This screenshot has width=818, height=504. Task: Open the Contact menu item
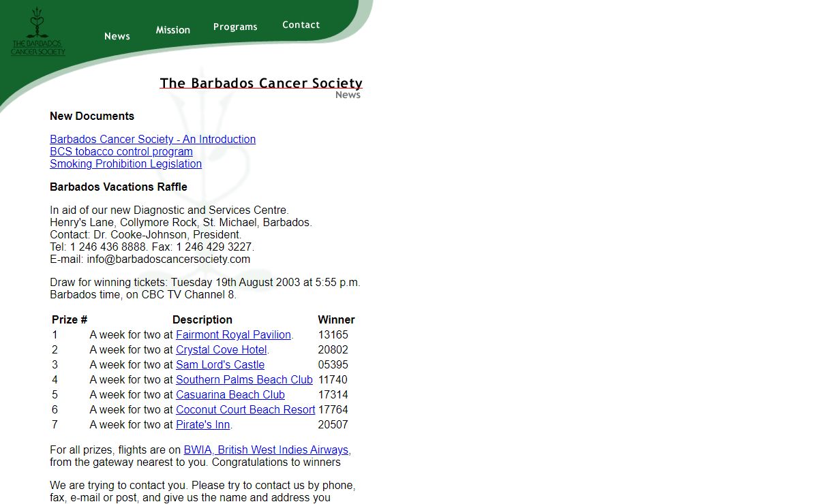[301, 25]
